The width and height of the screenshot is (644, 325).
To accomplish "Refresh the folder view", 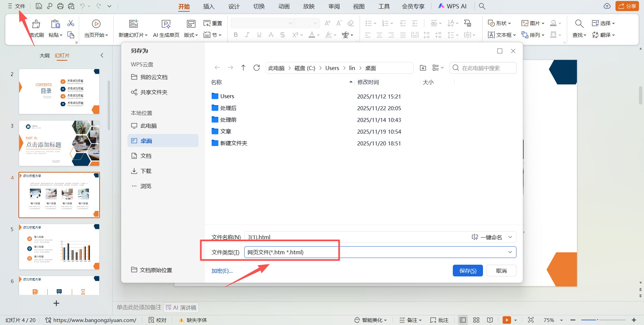I will pyautogui.click(x=257, y=67).
